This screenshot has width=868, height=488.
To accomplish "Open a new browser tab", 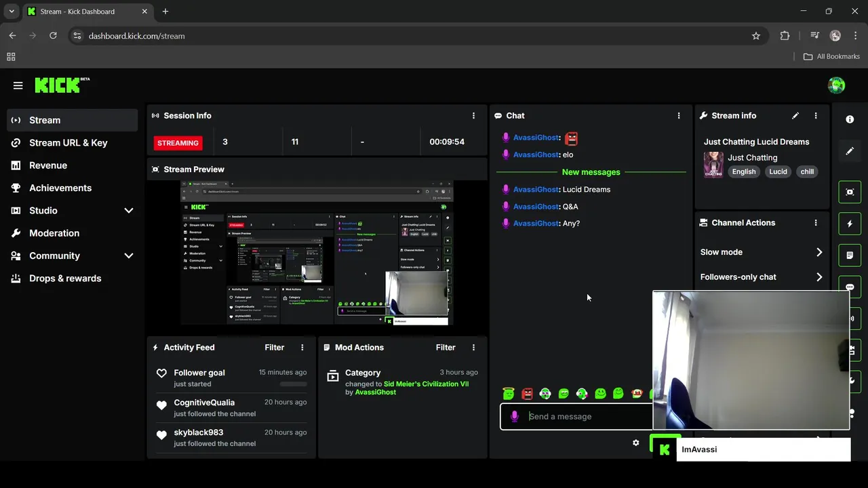I will point(165,12).
